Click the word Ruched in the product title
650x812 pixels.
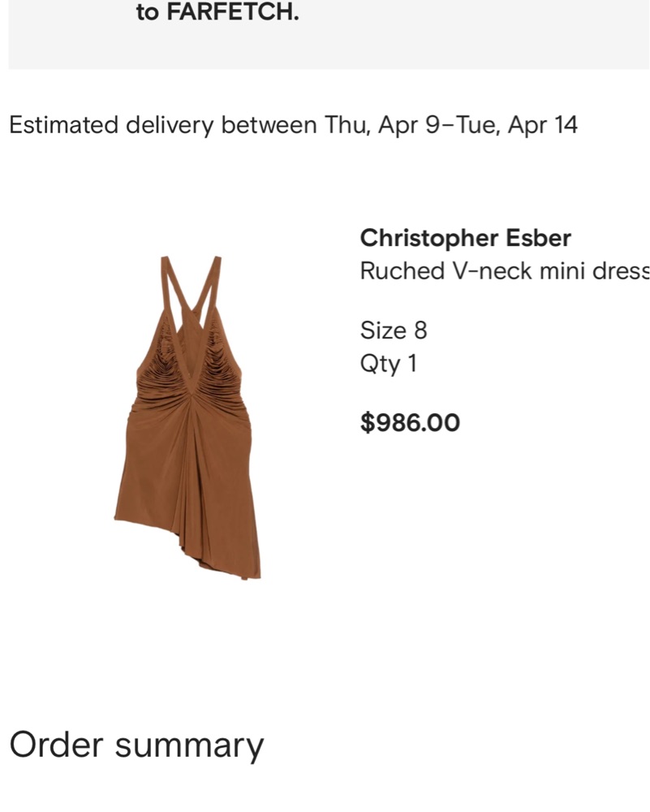pos(402,271)
